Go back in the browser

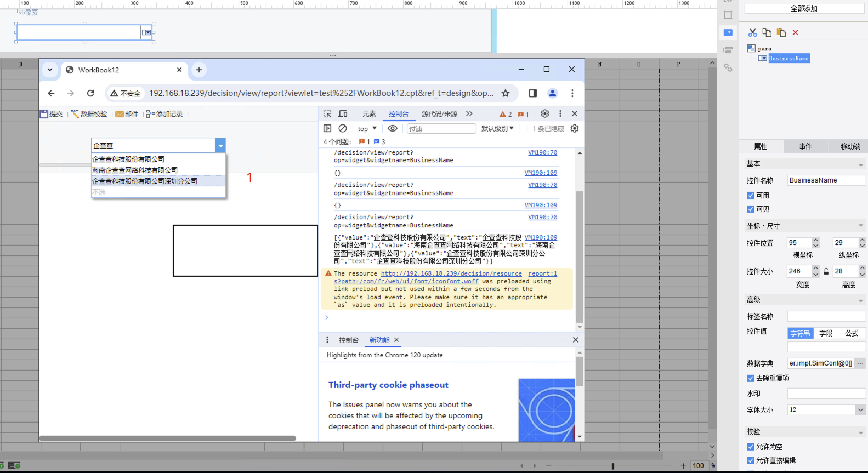point(51,93)
